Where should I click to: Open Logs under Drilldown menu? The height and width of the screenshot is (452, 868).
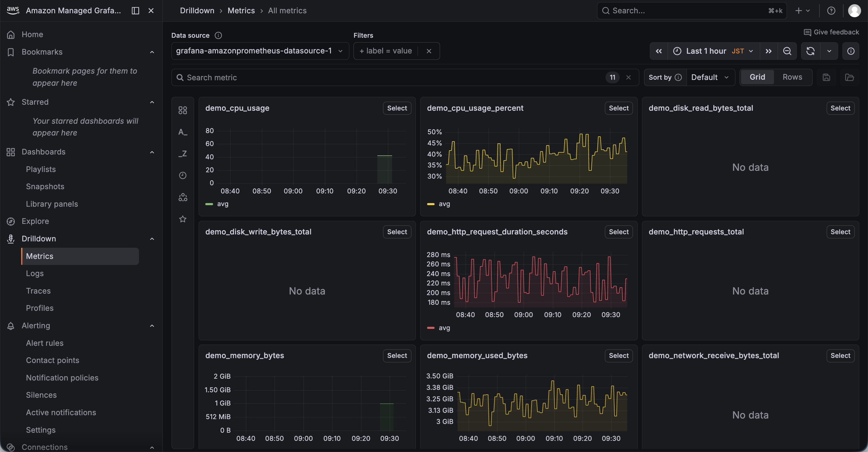click(x=35, y=274)
